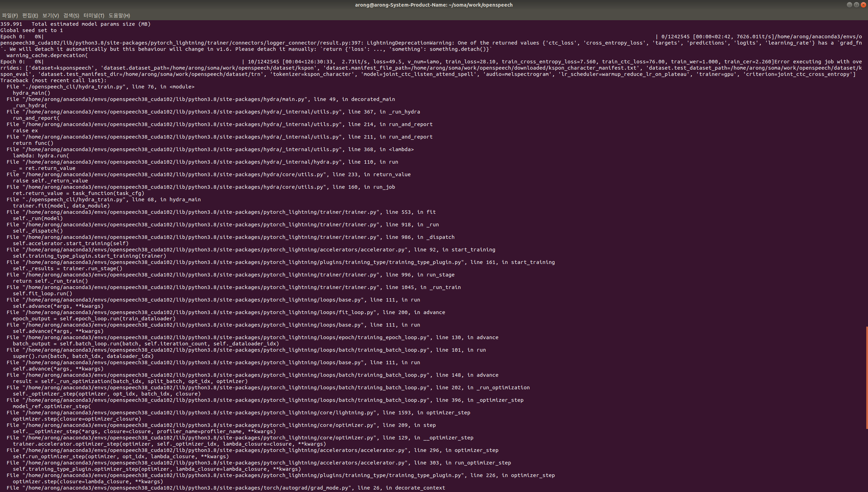This screenshot has width=868, height=492.
Task: Click 'Total estimated model params size (MB)' text
Action: point(91,24)
